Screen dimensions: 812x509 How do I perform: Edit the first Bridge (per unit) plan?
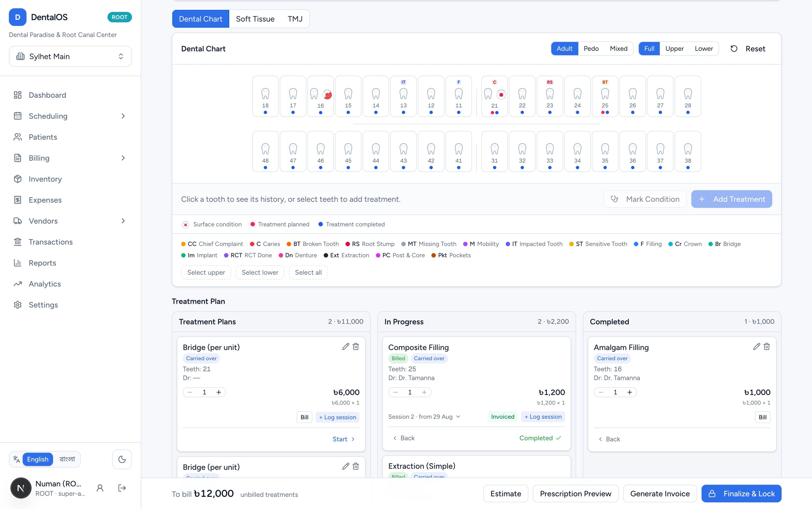point(346,346)
